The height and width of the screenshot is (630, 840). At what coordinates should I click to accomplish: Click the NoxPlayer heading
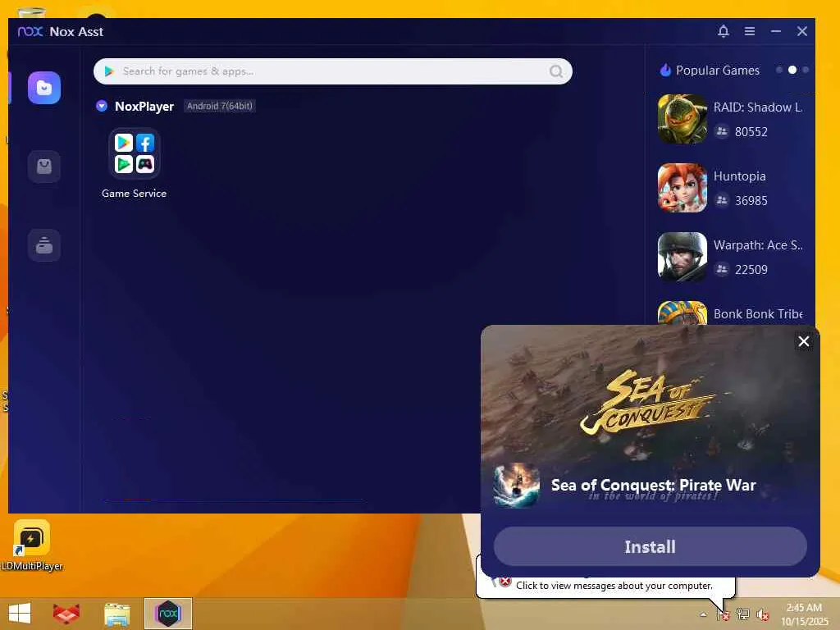144,106
